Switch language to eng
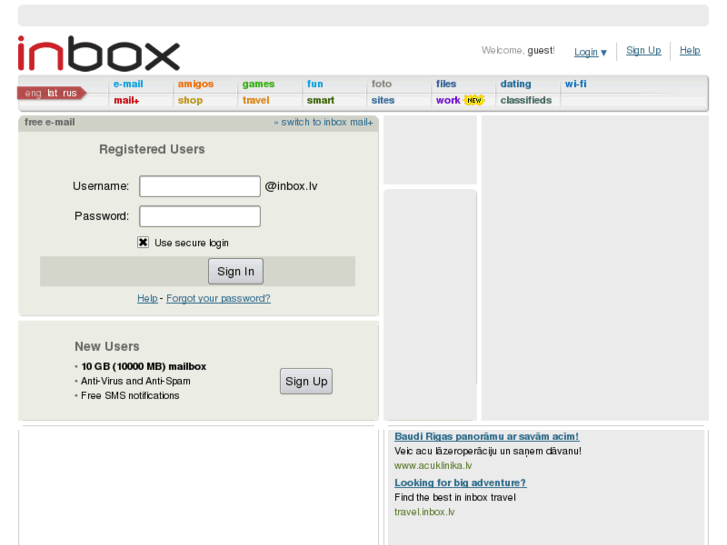Viewport: 727px width, 545px height. tap(33, 93)
